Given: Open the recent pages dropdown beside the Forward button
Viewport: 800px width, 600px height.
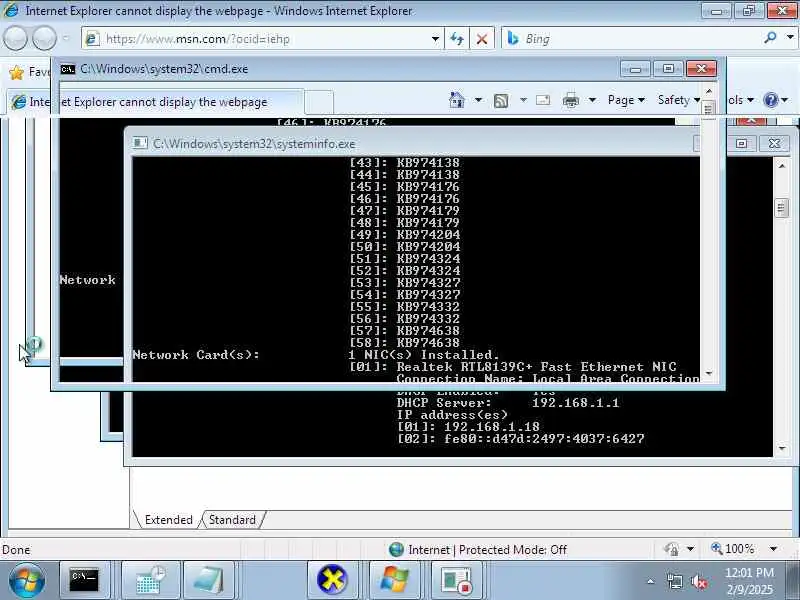Looking at the screenshot, I should click(x=66, y=38).
